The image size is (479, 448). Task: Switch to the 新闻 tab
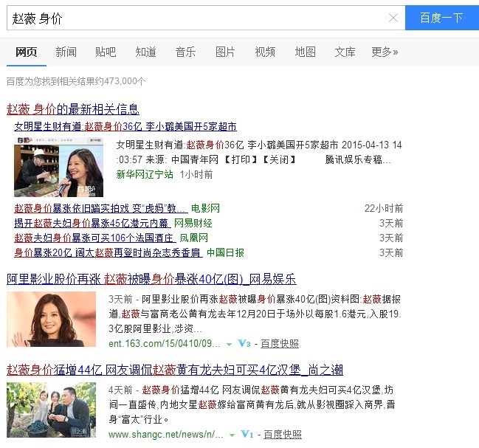pyautogui.click(x=66, y=52)
